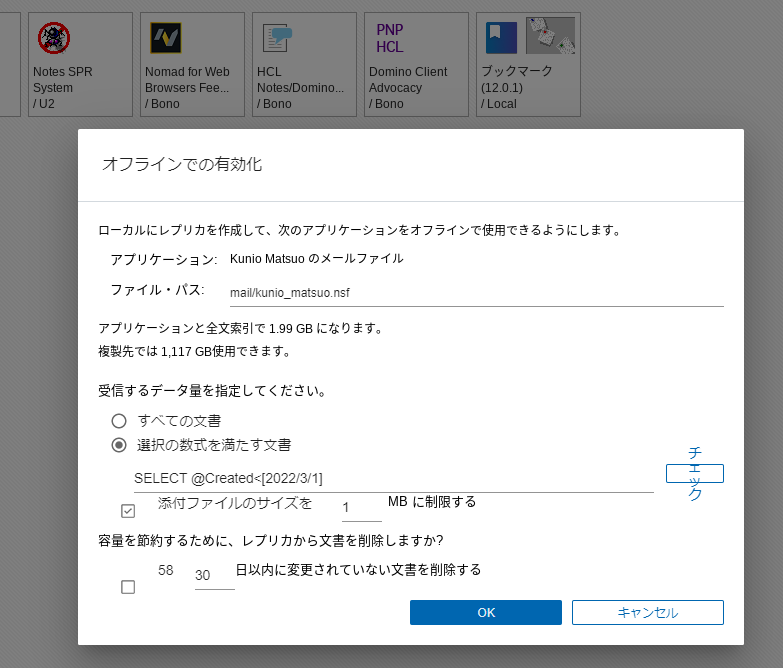Click the Domino Client Advocacy / Bono label
Screen dimensions: 783x668
coord(408,88)
